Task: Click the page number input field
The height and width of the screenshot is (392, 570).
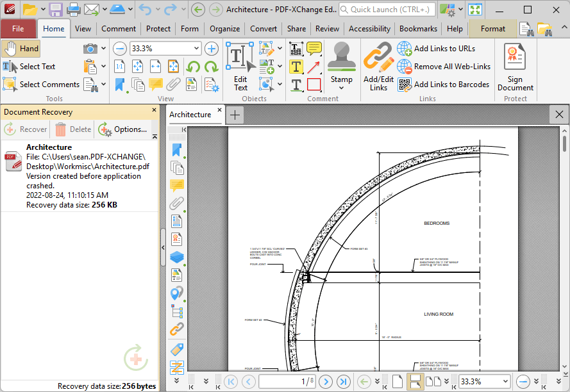Action: [x=286, y=382]
